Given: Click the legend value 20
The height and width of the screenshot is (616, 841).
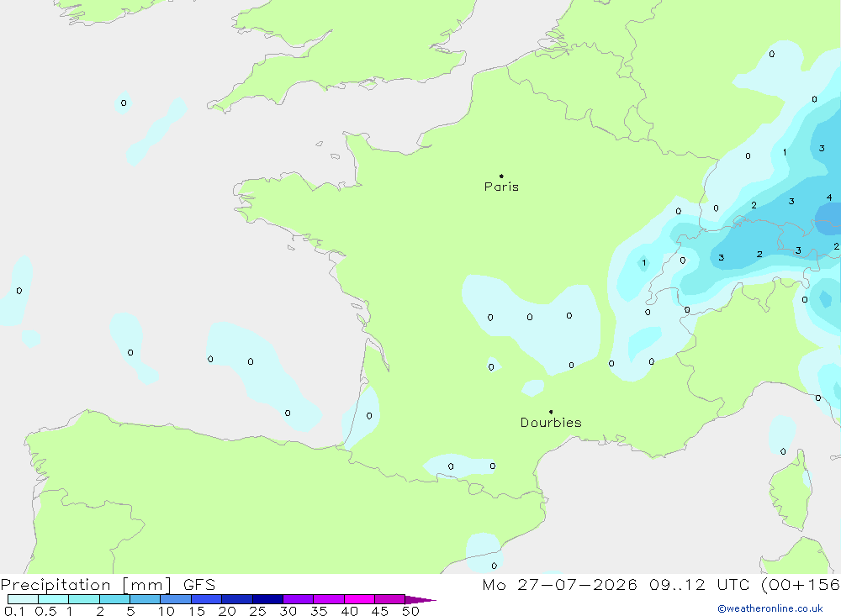Looking at the screenshot, I should point(227,611).
